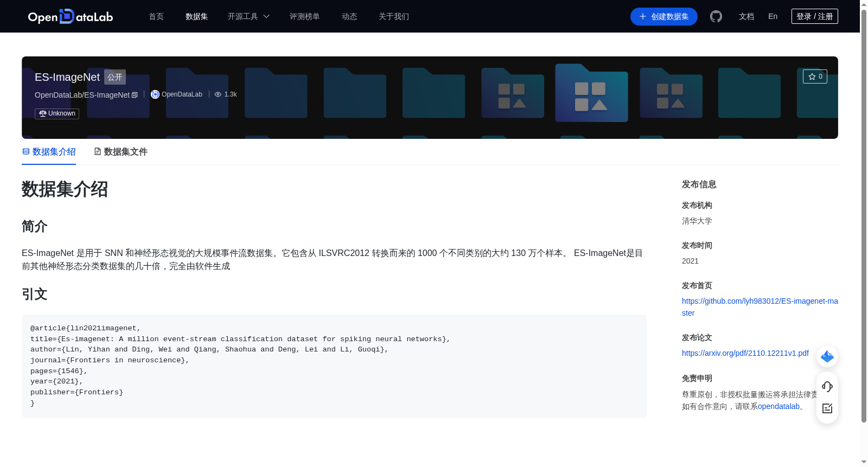Click the 简介 heading
Screen dimensions: 868x467
coord(35,226)
